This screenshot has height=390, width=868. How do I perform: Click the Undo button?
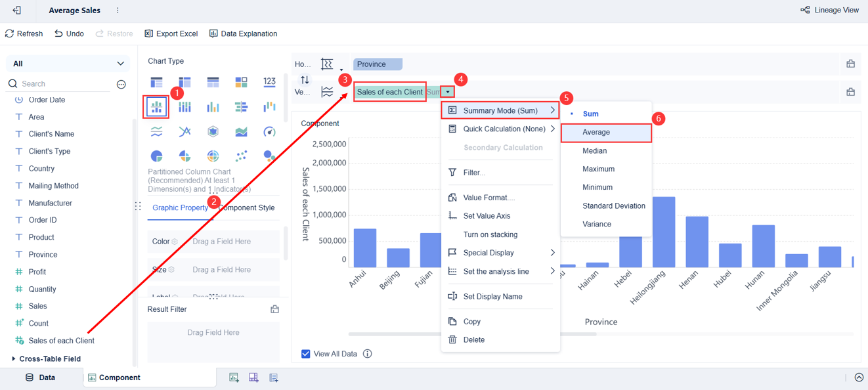coord(68,33)
